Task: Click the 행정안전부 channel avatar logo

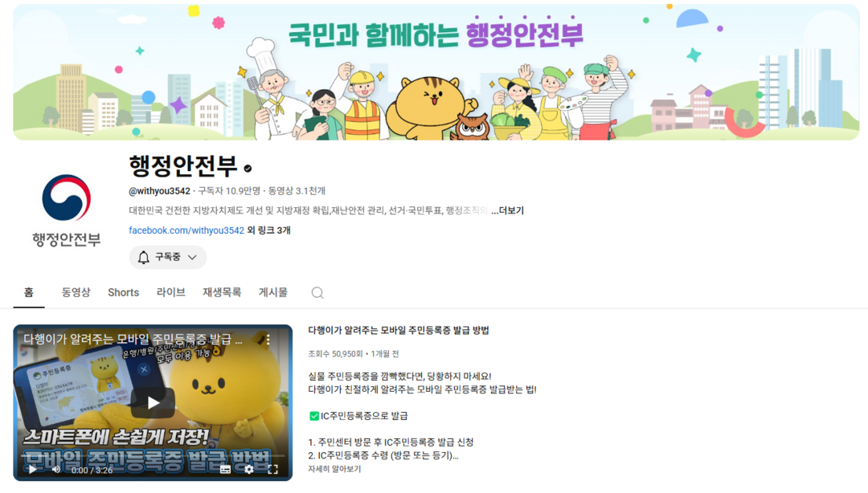Action: pos(67,210)
